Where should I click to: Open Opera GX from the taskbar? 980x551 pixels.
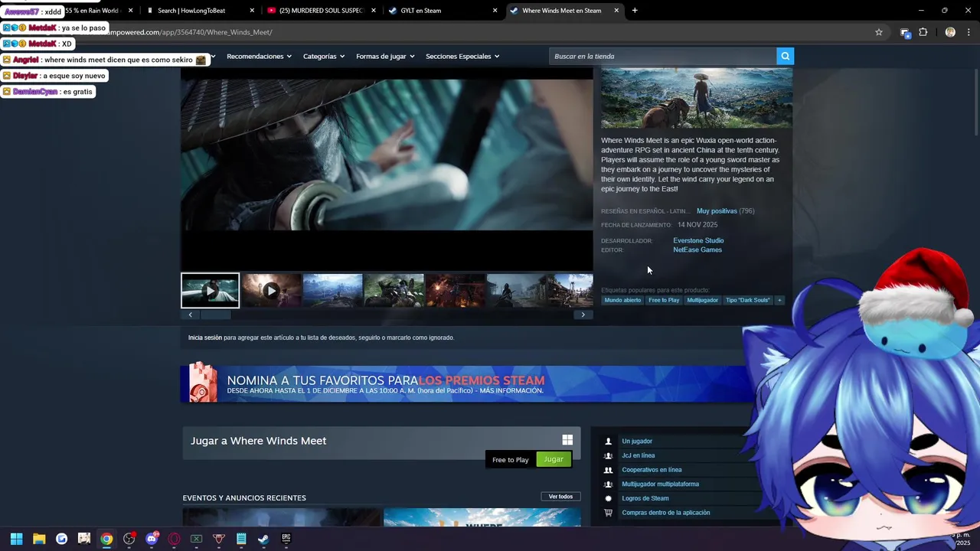pyautogui.click(x=174, y=539)
